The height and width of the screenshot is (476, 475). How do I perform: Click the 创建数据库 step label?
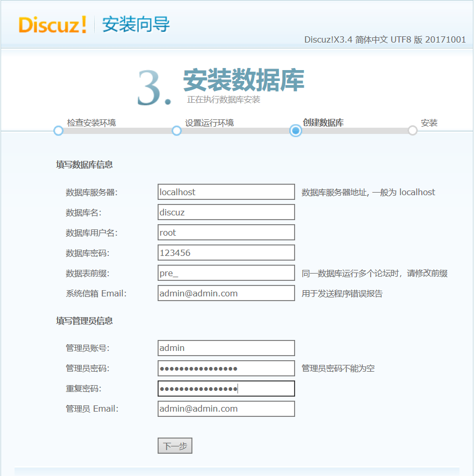[324, 123]
